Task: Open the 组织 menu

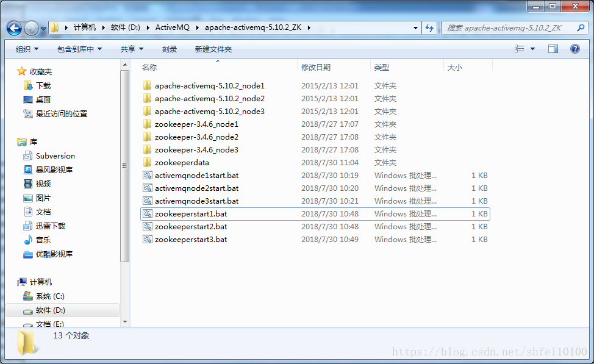Action: point(27,49)
